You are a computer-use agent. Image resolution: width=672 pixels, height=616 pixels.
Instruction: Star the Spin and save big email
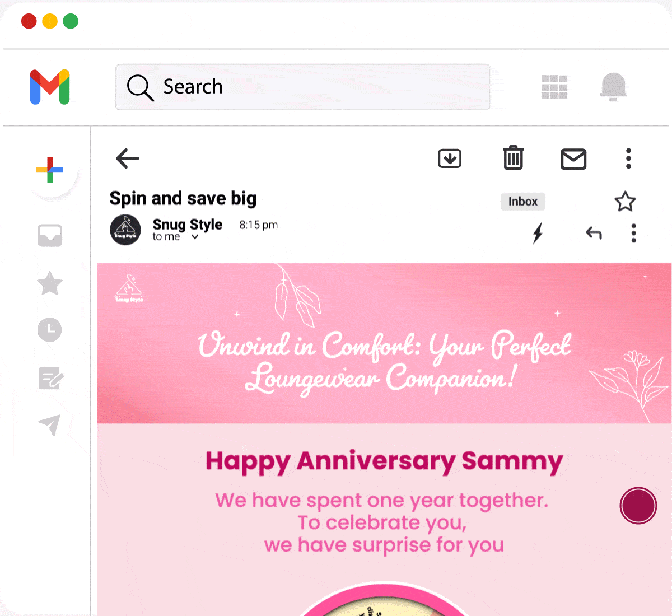[625, 202]
